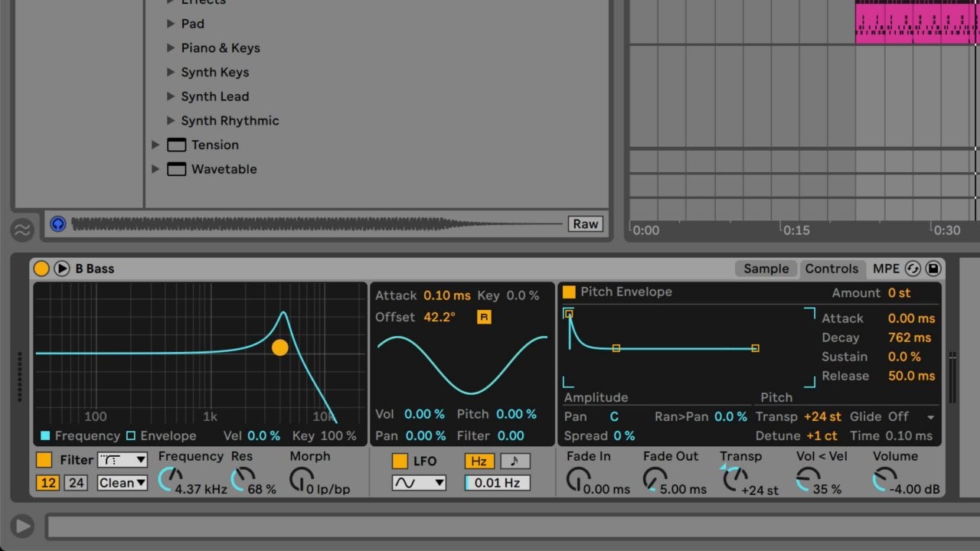Expand the Tension folder
980x551 pixels.
click(155, 145)
